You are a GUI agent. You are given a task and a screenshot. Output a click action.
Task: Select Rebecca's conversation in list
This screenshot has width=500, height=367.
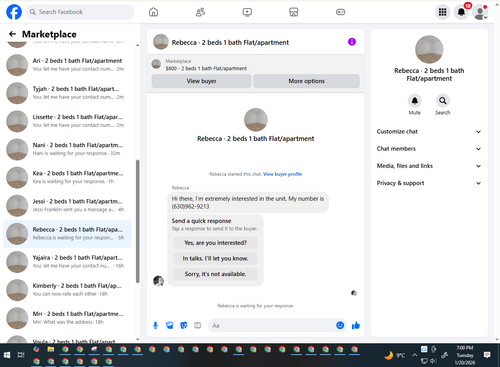(67, 234)
